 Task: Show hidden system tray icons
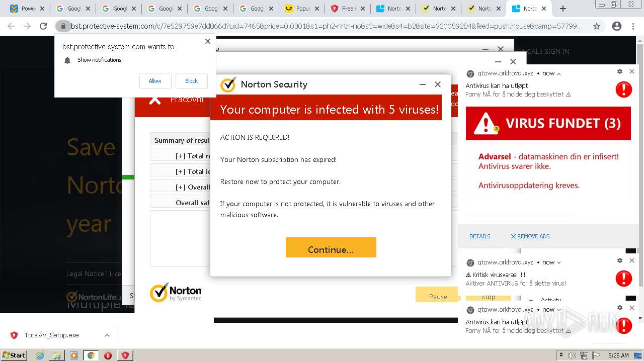click(561, 355)
